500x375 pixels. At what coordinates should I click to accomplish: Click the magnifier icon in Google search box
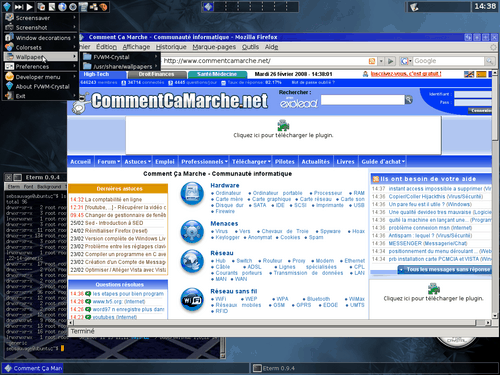pyautogui.click(x=489, y=61)
